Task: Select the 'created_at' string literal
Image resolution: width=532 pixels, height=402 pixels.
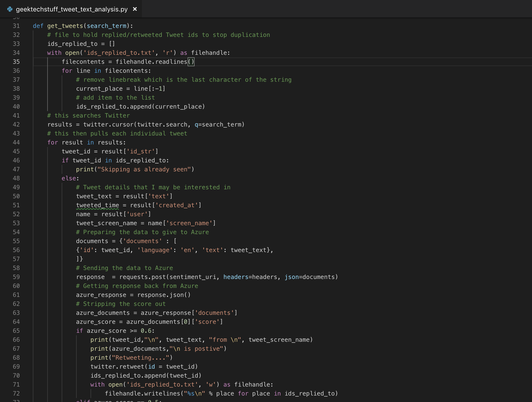Action: coord(177,205)
